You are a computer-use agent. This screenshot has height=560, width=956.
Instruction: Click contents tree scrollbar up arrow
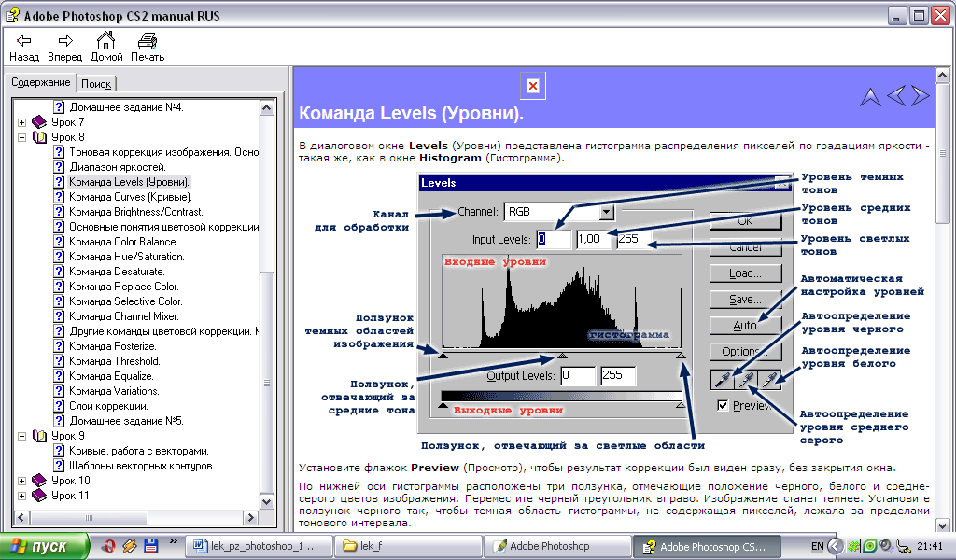[x=266, y=108]
